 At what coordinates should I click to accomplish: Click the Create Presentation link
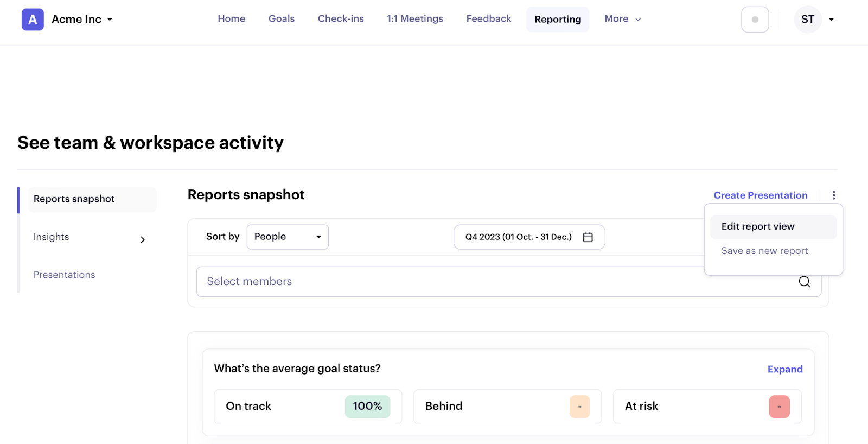point(761,195)
